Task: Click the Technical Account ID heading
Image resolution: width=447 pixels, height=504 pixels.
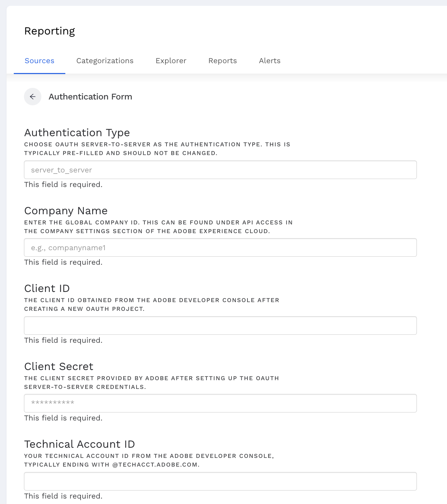Action: 79,444
